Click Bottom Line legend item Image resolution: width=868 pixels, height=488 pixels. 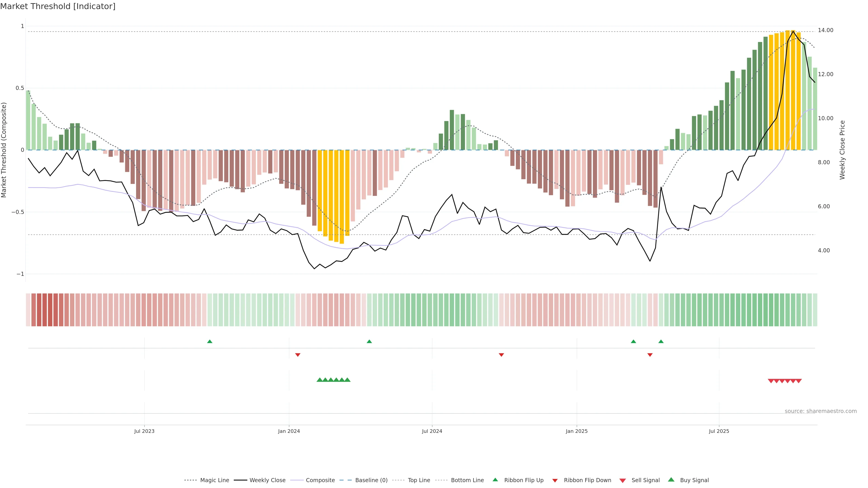pos(467,480)
